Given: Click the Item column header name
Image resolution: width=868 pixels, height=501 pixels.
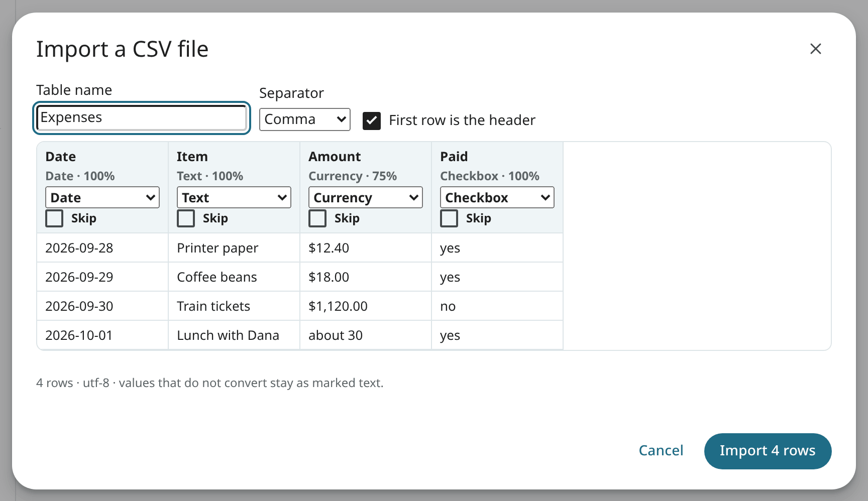Looking at the screenshot, I should (x=192, y=157).
